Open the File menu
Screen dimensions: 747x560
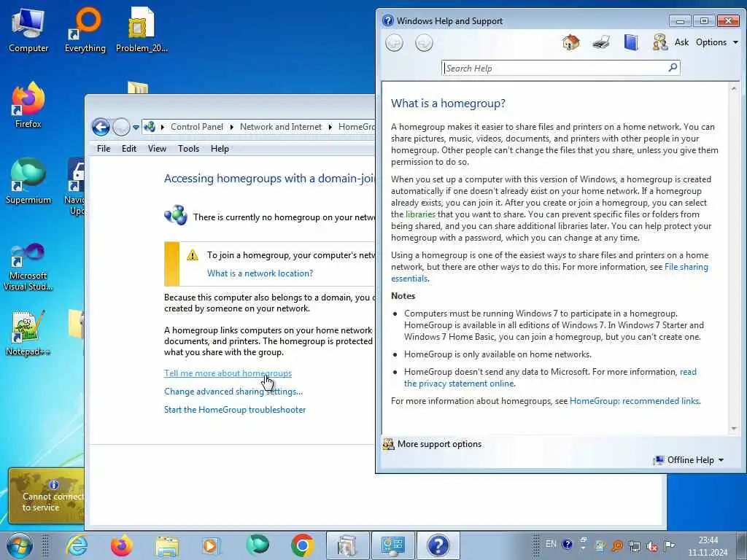(x=104, y=149)
